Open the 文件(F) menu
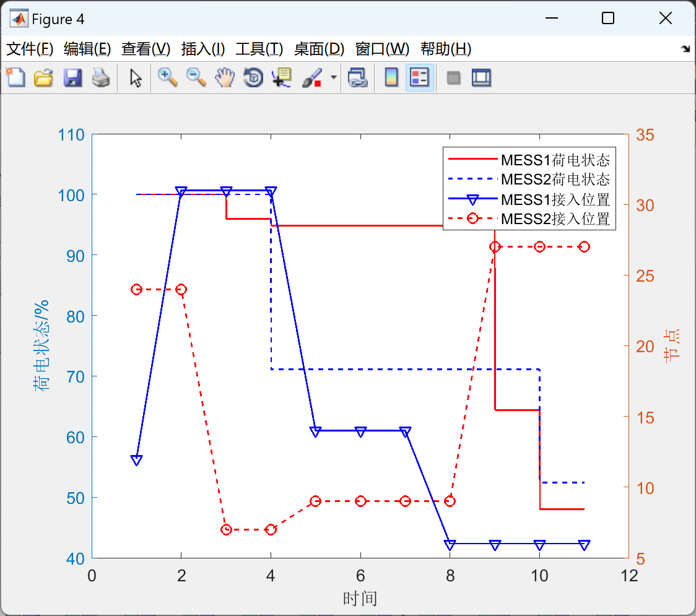Screen dimensions: 696x616 (x=25, y=49)
